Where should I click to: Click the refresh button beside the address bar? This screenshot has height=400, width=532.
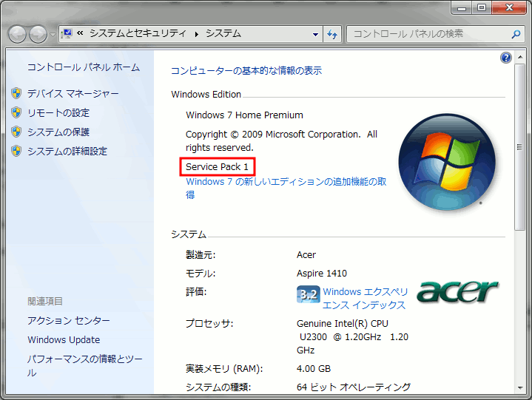coord(332,34)
